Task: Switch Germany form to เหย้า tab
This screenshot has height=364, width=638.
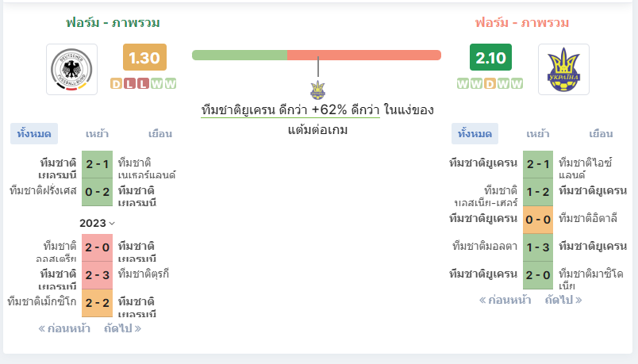Action: tap(97, 134)
